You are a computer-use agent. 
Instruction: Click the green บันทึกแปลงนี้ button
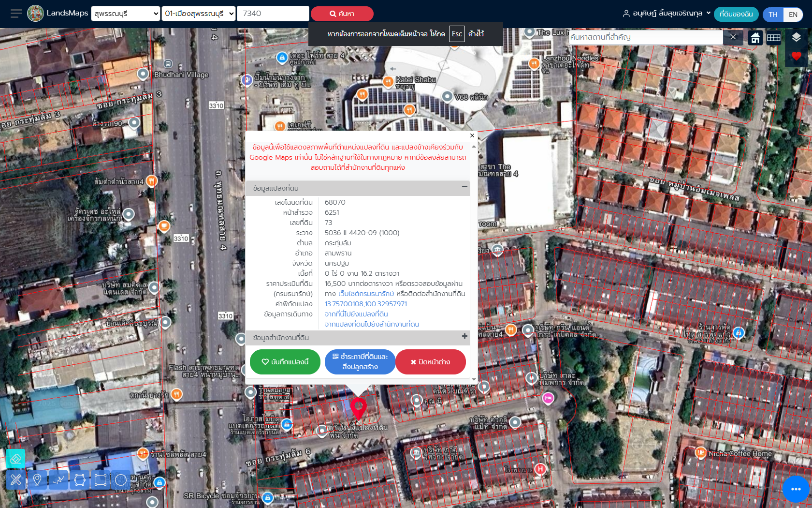(x=285, y=362)
